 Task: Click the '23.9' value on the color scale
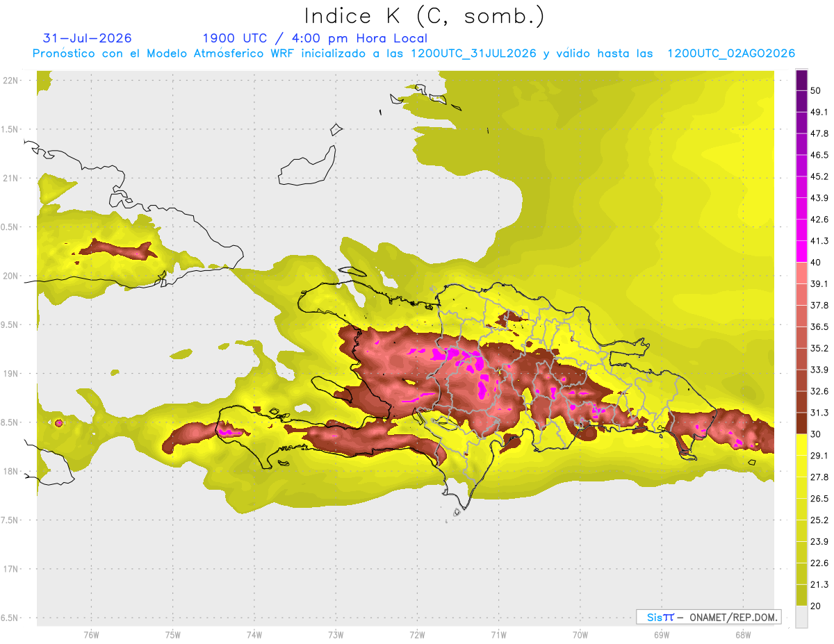[819, 542]
